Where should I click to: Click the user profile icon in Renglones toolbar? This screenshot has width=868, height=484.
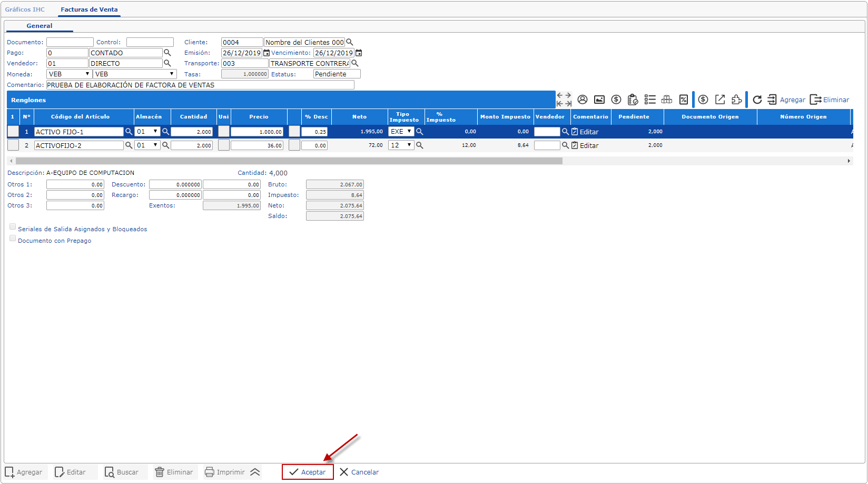pos(582,100)
